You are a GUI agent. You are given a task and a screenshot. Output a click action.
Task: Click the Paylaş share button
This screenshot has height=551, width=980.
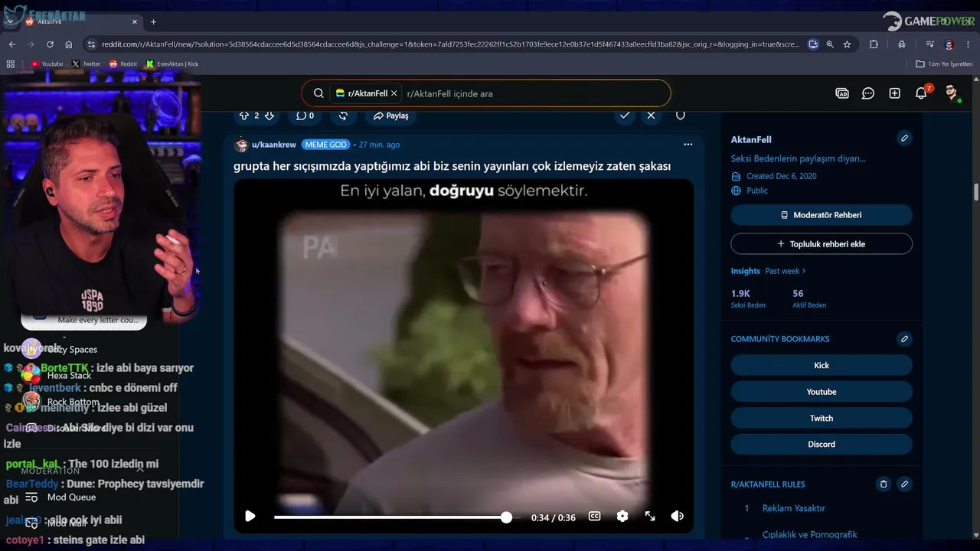click(391, 116)
